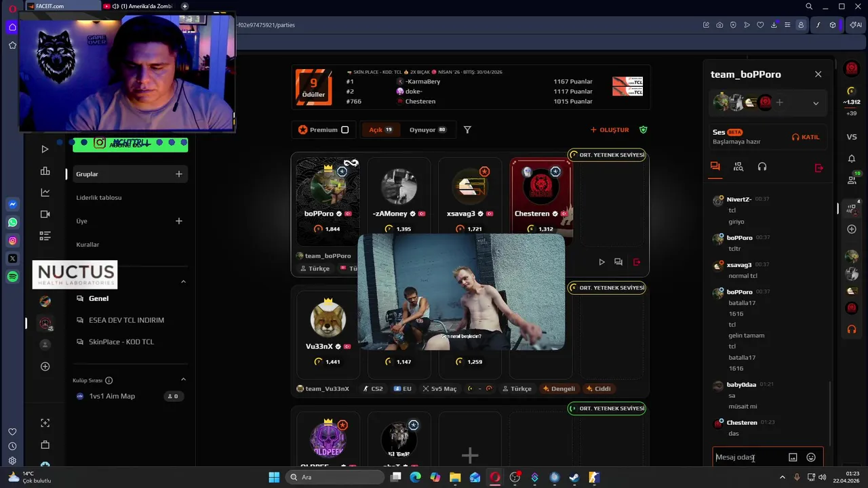Click the plus circle in right sidebar
Viewport: 868px width, 488px height.
[852, 229]
